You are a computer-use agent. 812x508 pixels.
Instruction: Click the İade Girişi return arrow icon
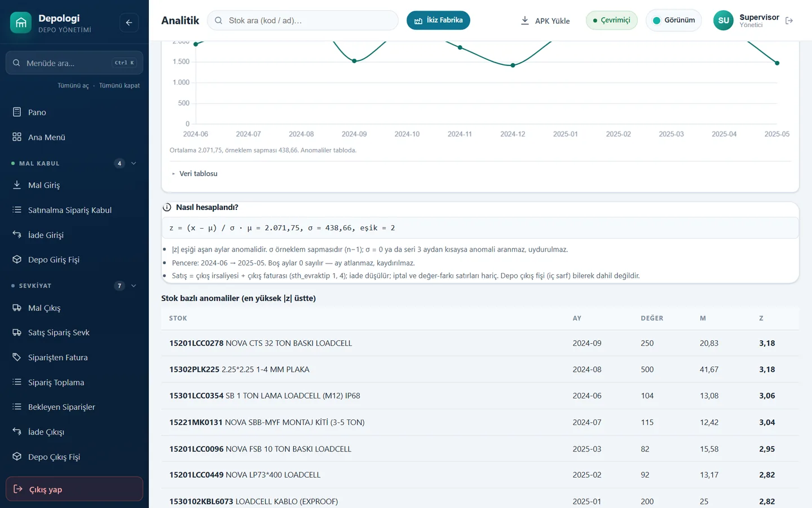17,234
